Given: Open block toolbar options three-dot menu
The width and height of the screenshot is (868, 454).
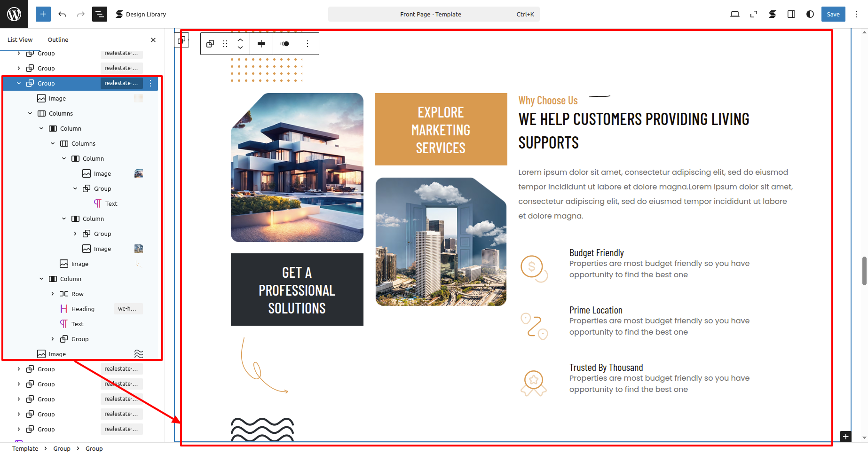Looking at the screenshot, I should click(x=308, y=44).
